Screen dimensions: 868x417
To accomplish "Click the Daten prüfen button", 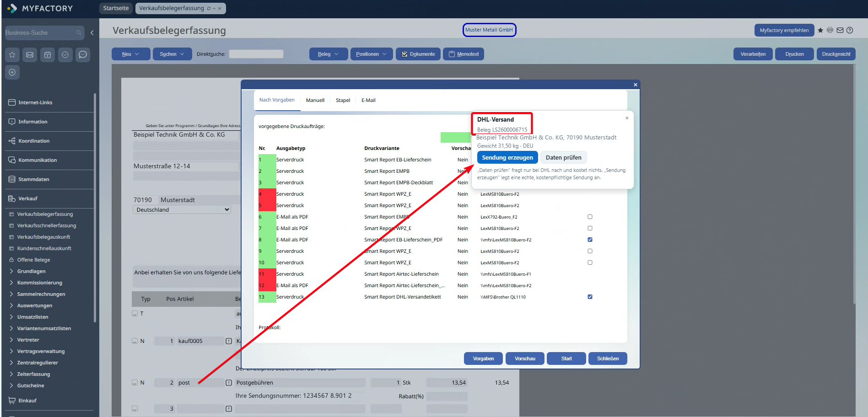I will 564,158.
